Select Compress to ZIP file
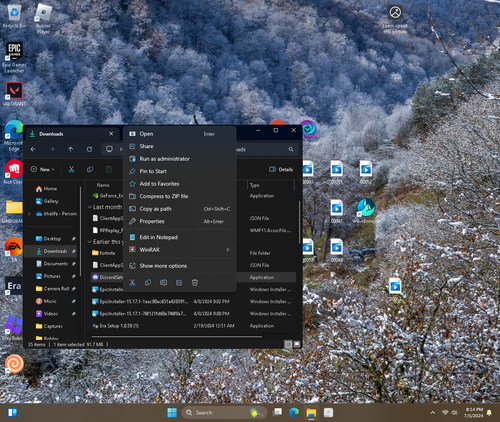 [x=180, y=196]
